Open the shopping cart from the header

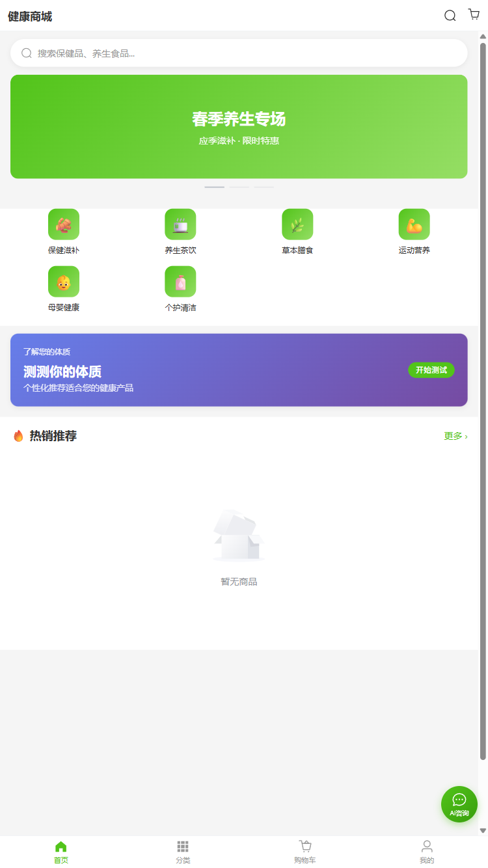[x=474, y=15]
